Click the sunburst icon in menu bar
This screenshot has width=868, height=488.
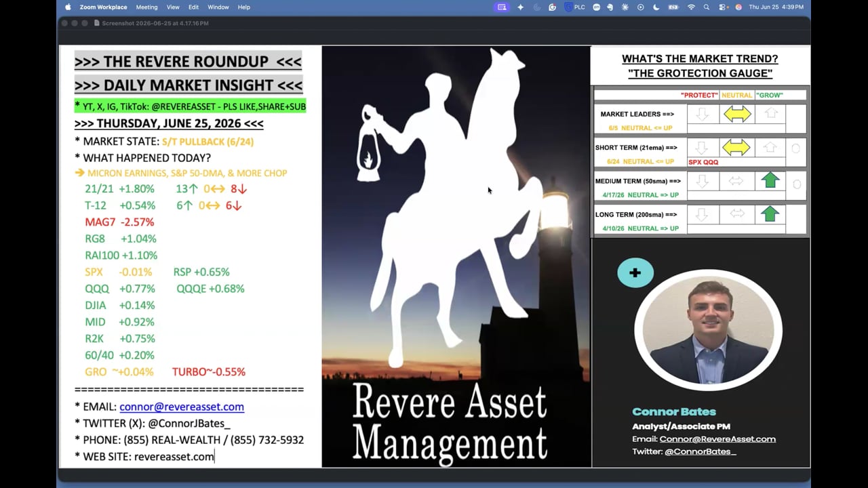pos(625,7)
